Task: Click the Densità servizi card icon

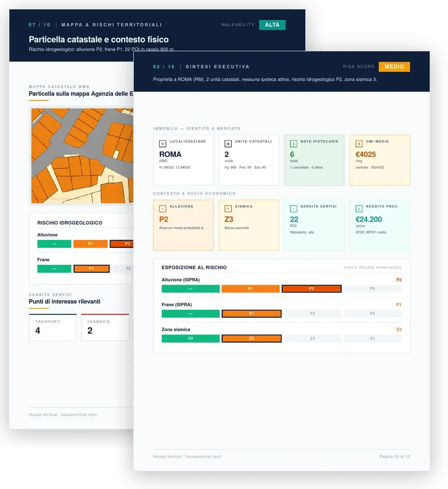Action: (x=294, y=209)
